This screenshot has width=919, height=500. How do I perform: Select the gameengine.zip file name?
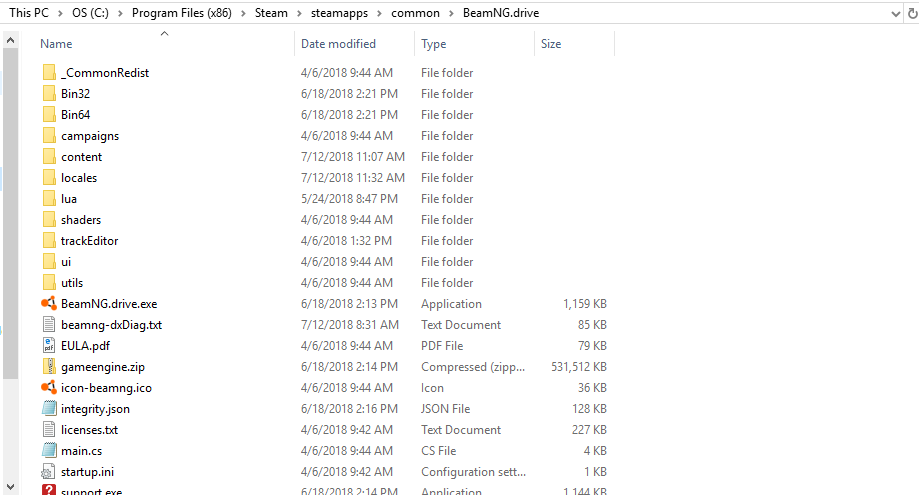(x=103, y=367)
